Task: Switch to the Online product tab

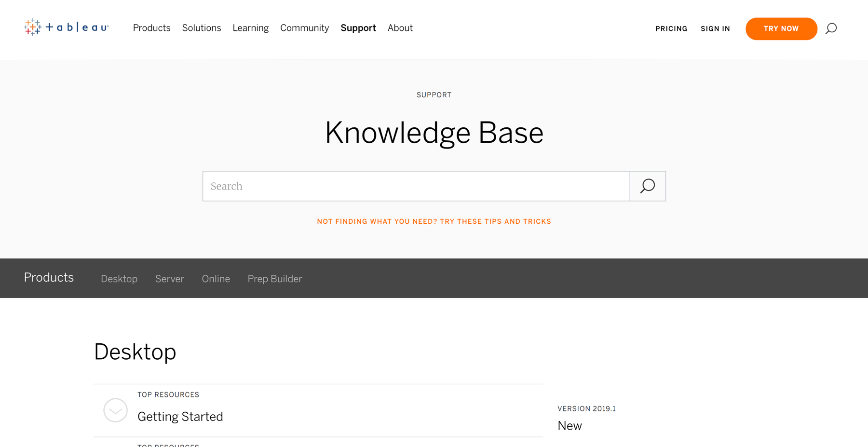Action: coord(216,279)
